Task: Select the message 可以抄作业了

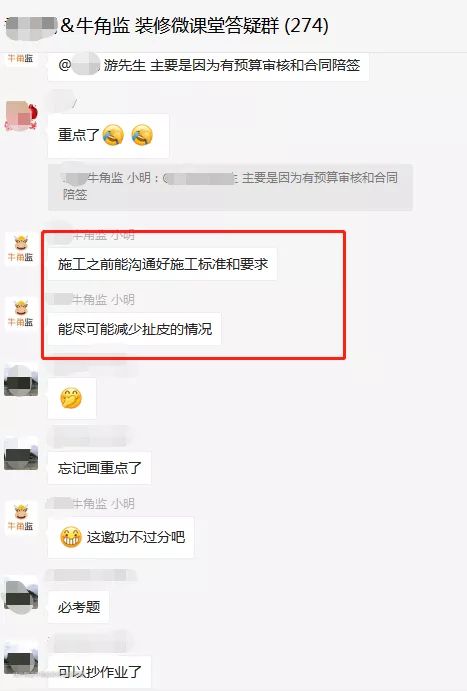Action: 100,672
